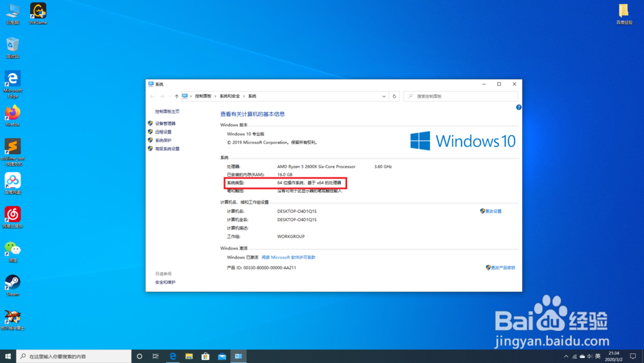Open OneDrive cloud tray icon
644x363 pixels.
tap(582, 356)
